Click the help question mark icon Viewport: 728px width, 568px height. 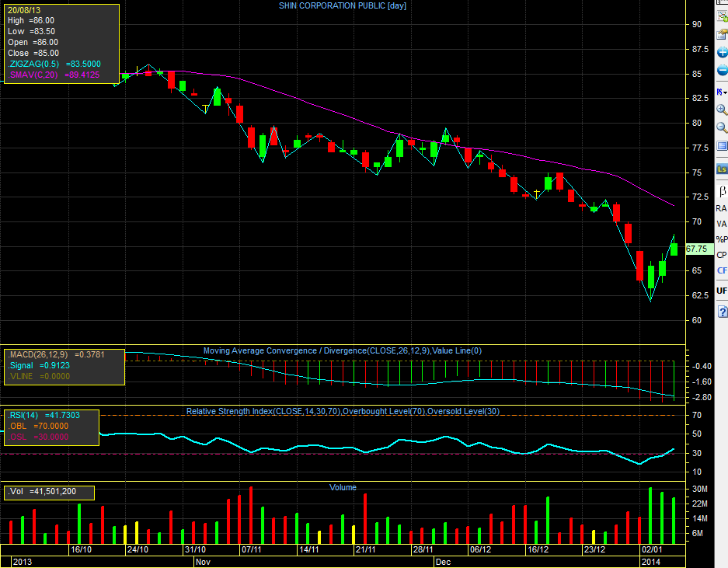coord(722,311)
